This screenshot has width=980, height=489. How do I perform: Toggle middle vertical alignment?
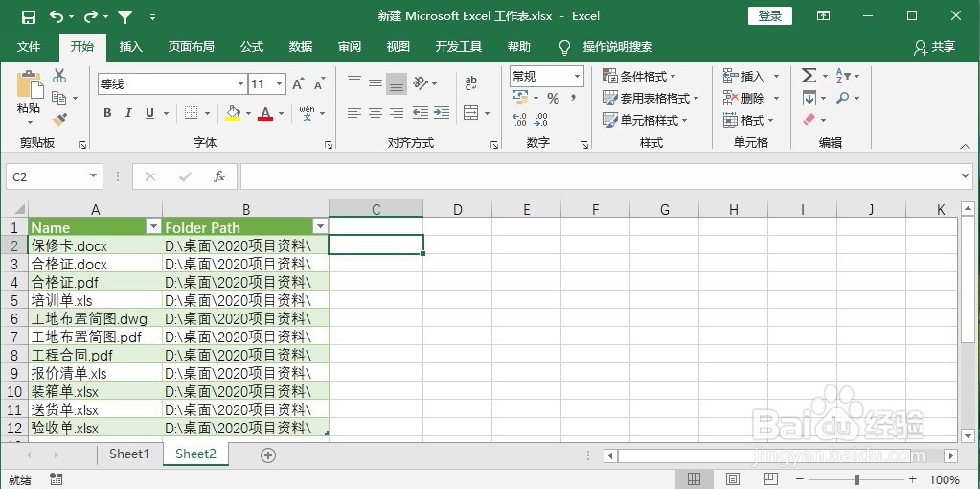(375, 82)
